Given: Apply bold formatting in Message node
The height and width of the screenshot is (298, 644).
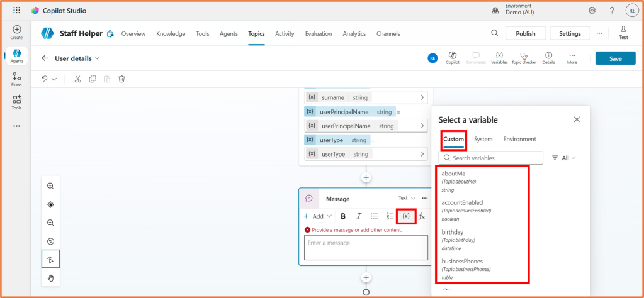Looking at the screenshot, I should tap(343, 216).
